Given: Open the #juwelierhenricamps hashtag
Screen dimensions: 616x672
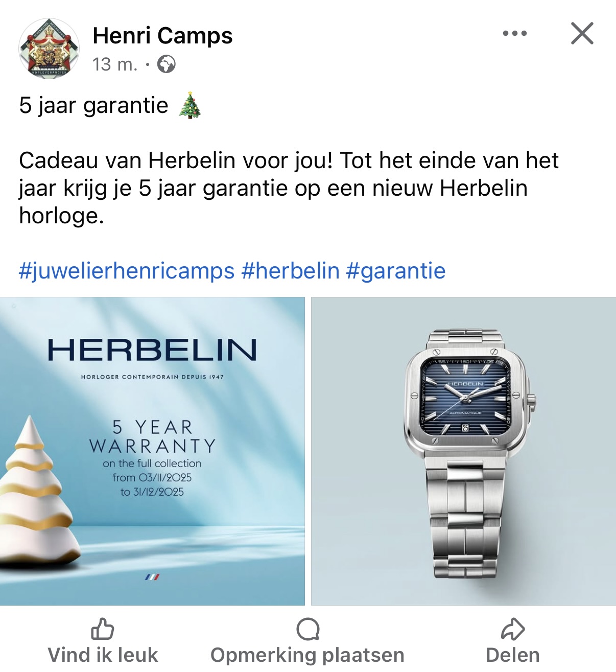Looking at the screenshot, I should tap(127, 271).
